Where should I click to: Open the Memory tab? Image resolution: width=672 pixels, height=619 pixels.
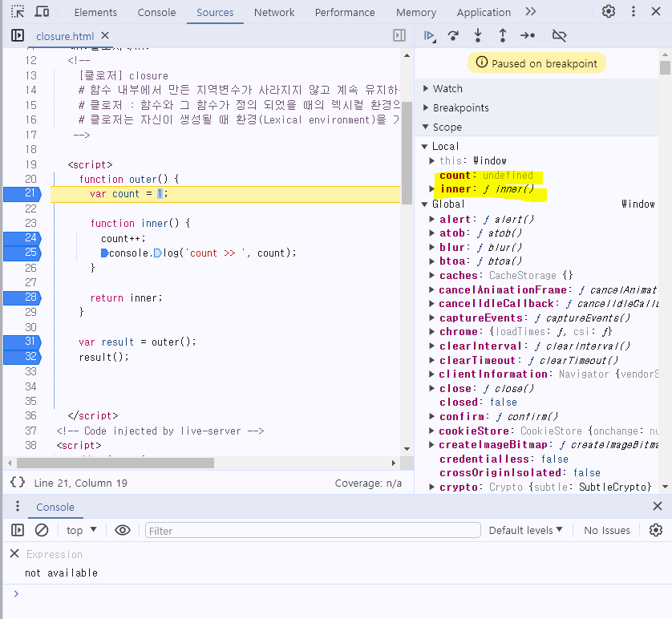[416, 12]
